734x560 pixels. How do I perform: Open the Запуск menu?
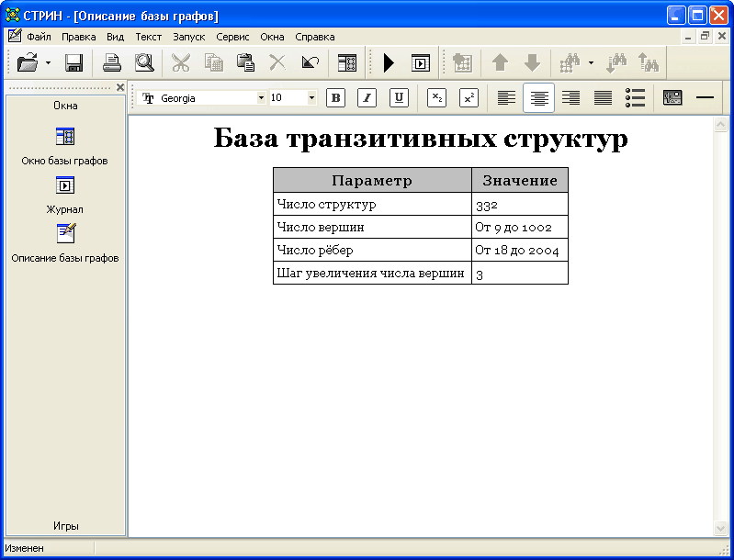(x=188, y=37)
